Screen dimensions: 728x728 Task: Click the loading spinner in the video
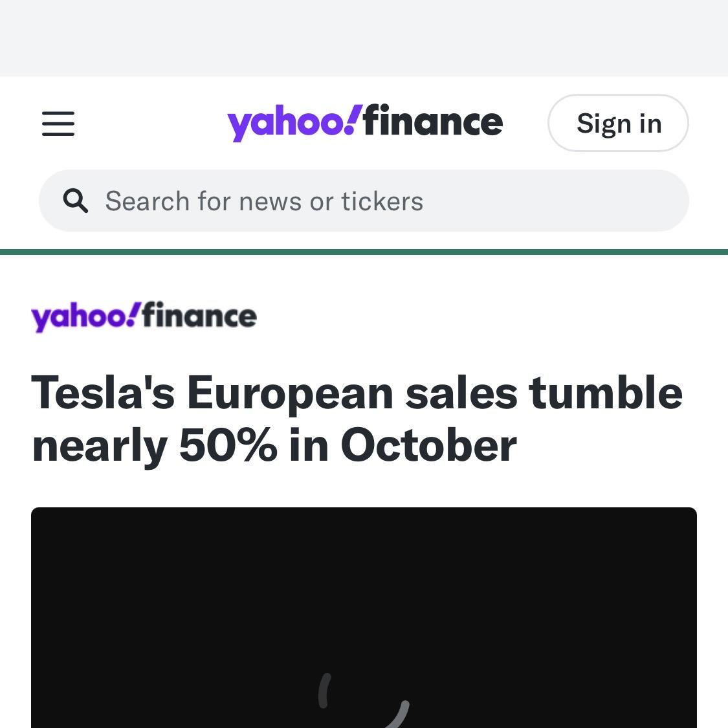coord(364,699)
